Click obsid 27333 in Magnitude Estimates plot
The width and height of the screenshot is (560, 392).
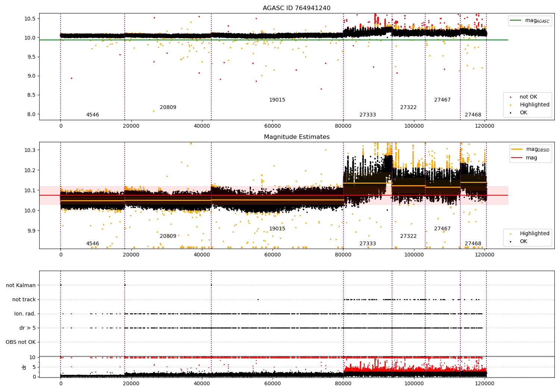(x=368, y=244)
